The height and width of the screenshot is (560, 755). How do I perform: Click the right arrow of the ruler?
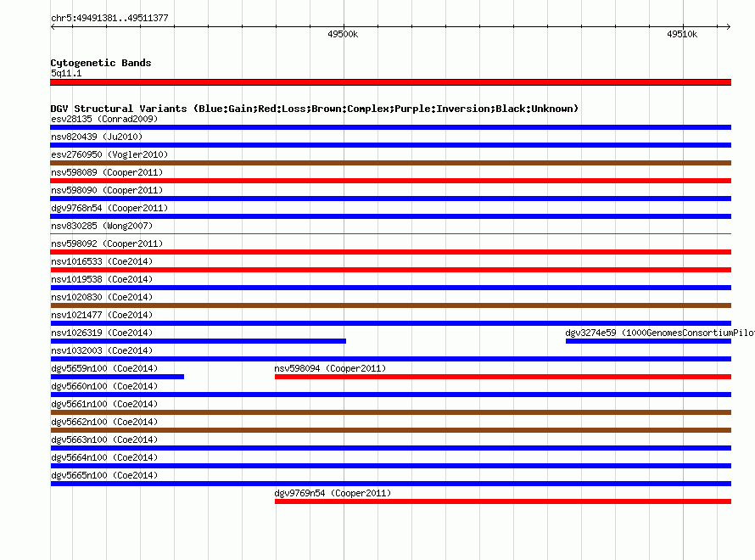[x=728, y=26]
